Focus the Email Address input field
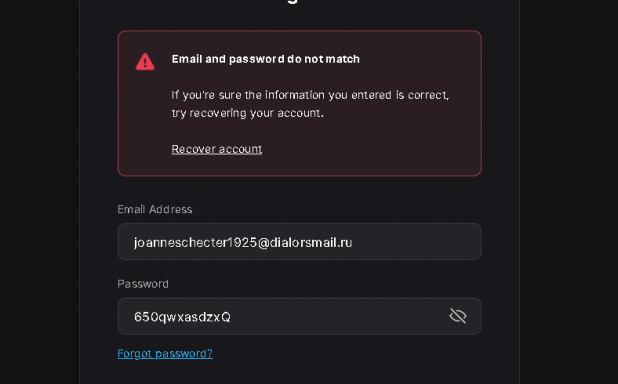The image size is (618, 384). (300, 242)
